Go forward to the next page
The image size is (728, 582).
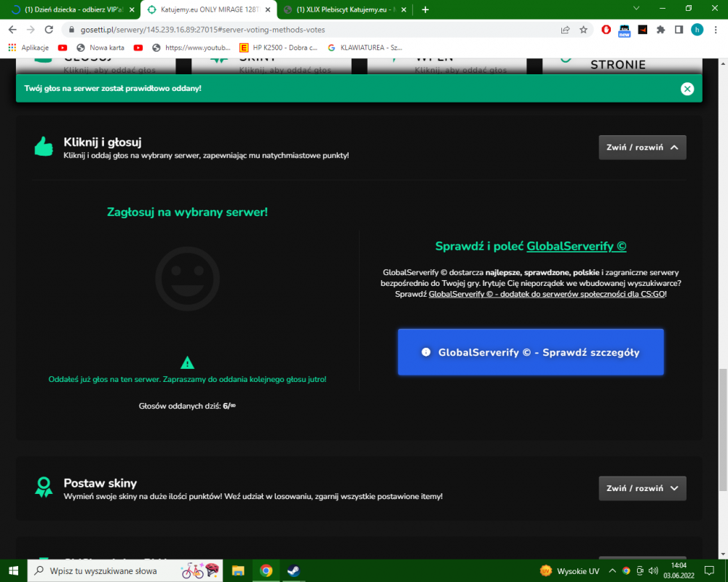click(31, 30)
